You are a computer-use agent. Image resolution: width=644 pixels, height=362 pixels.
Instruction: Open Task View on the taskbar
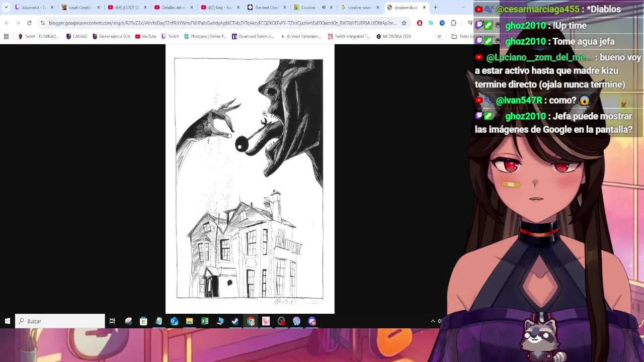112,321
